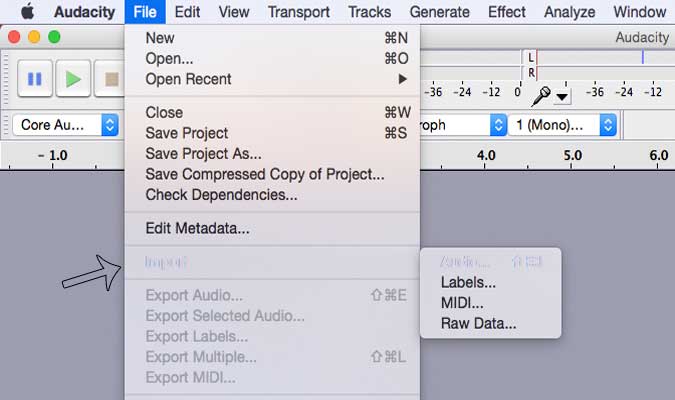Click the microphone recording meter icon
The image size is (675, 400).
(x=541, y=96)
